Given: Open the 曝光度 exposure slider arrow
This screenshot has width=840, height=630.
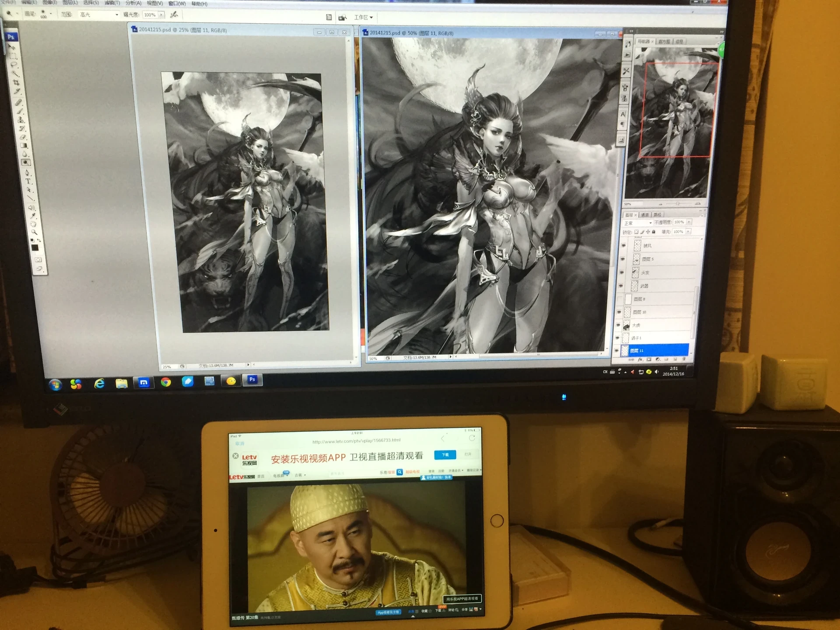Looking at the screenshot, I should [x=161, y=15].
